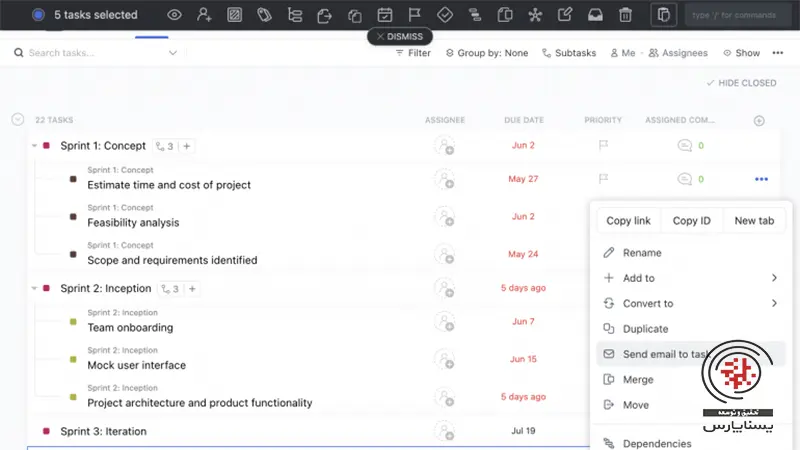The image size is (800, 450).
Task: Toggle the Me filter
Action: click(x=621, y=53)
